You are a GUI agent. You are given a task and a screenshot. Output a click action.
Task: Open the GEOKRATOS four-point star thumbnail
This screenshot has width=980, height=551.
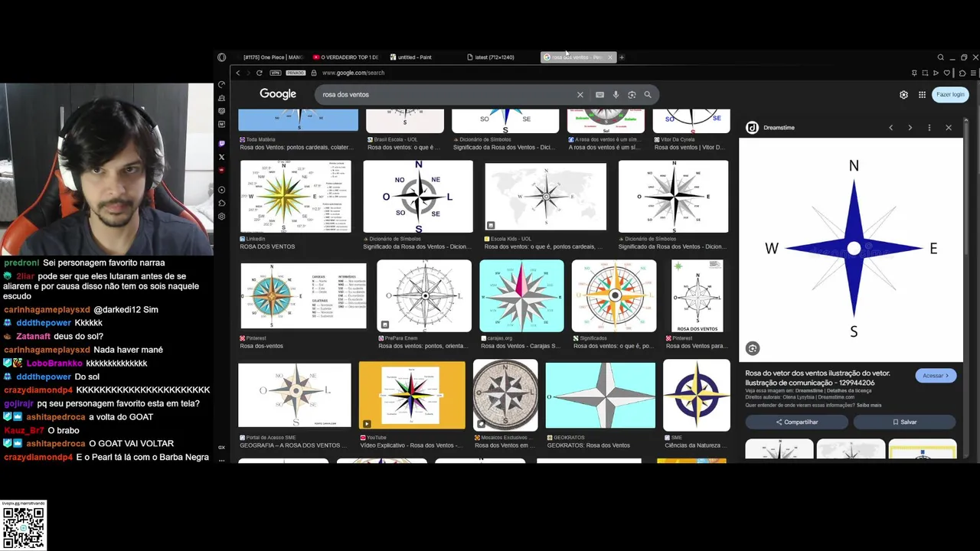600,395
